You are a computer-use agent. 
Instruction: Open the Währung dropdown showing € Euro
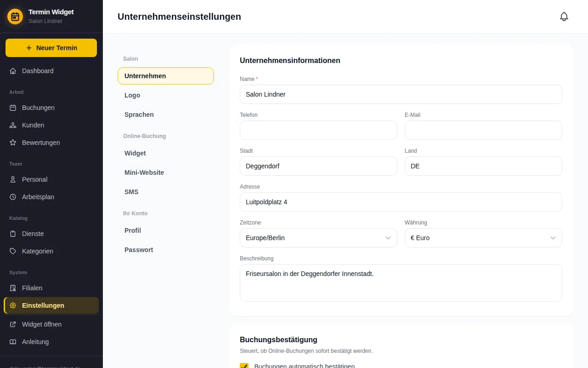tap(483, 238)
